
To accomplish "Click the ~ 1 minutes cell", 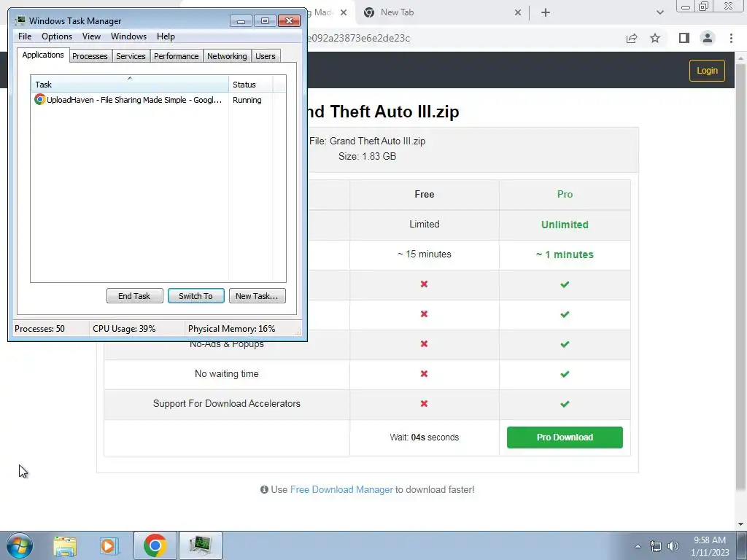I will tap(565, 254).
